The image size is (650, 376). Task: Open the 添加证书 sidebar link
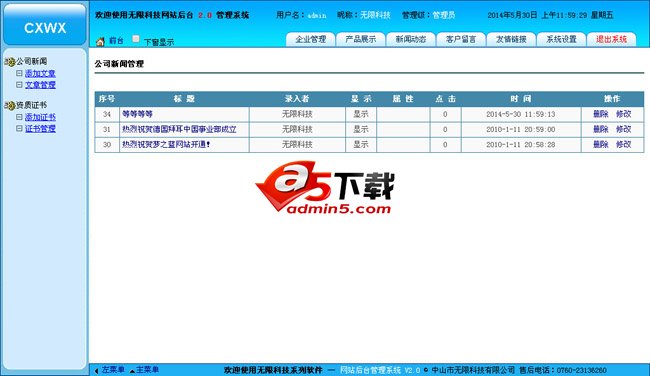click(40, 117)
